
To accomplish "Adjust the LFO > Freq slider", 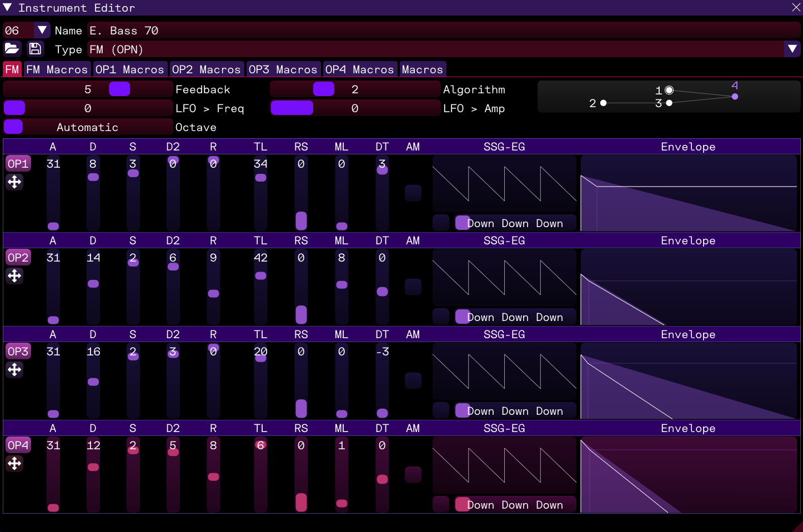I will click(x=88, y=108).
